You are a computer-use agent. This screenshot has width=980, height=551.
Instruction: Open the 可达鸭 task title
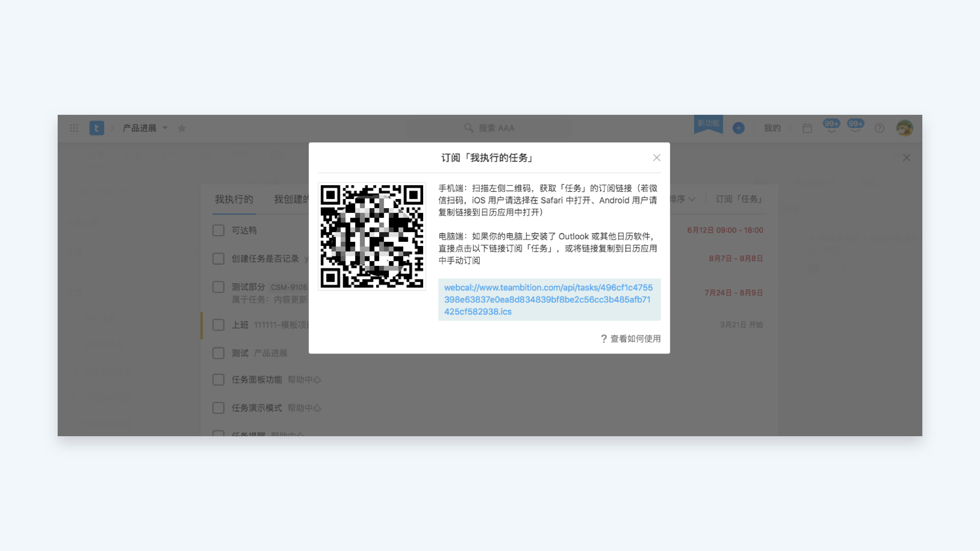tap(244, 231)
